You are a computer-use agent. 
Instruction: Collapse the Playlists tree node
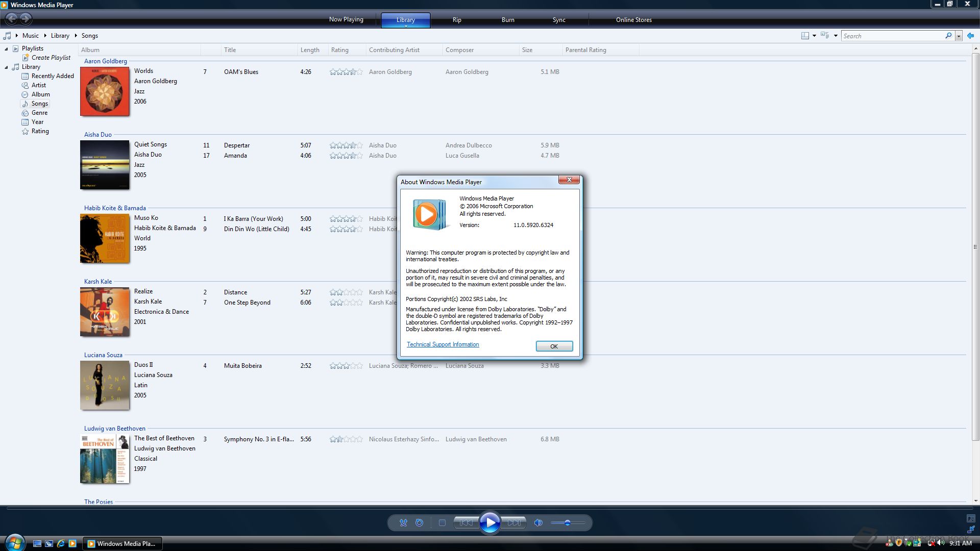tap(6, 49)
